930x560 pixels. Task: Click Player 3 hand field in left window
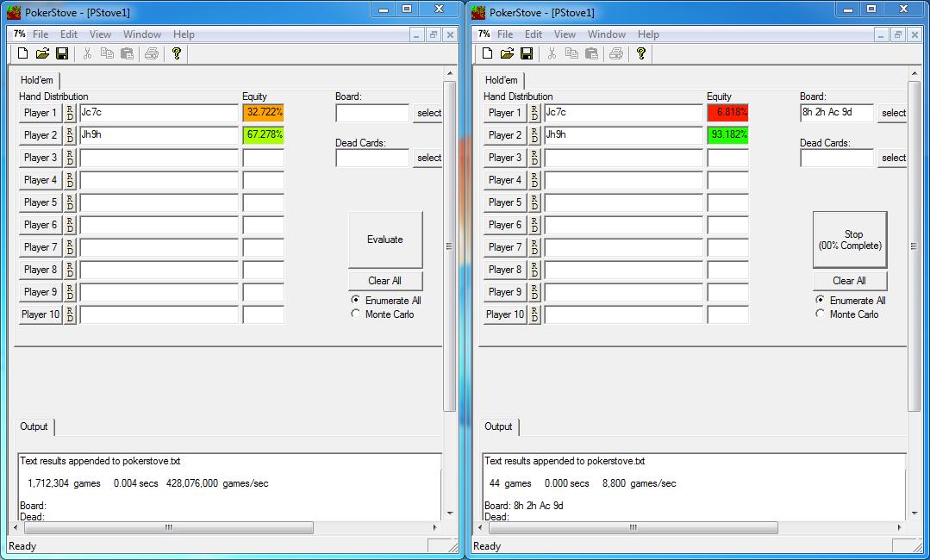pyautogui.click(x=159, y=158)
